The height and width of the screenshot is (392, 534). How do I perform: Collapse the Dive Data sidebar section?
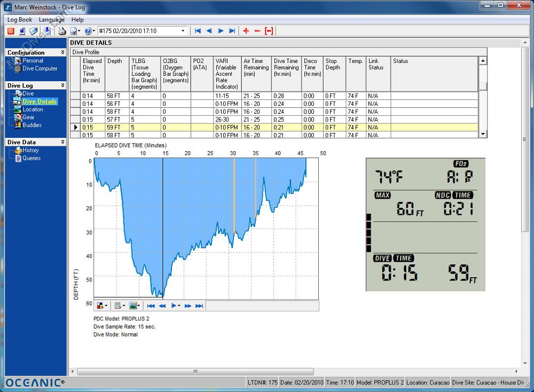coord(63,142)
